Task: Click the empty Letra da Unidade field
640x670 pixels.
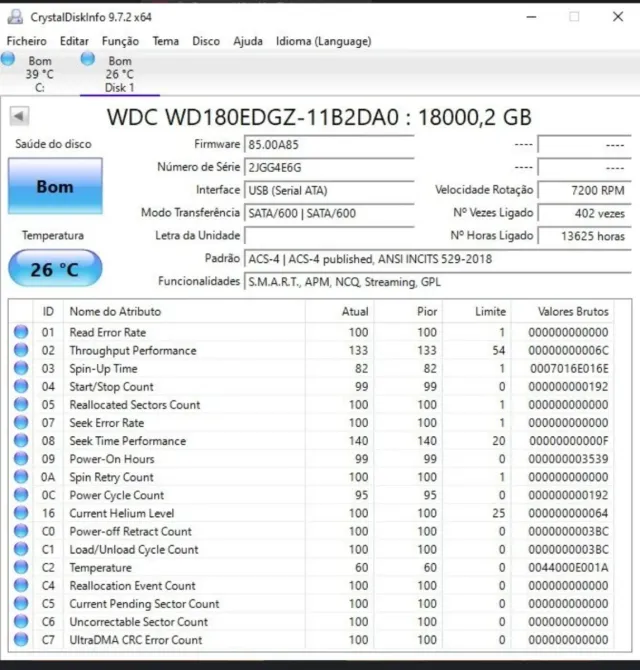Action: tap(329, 236)
